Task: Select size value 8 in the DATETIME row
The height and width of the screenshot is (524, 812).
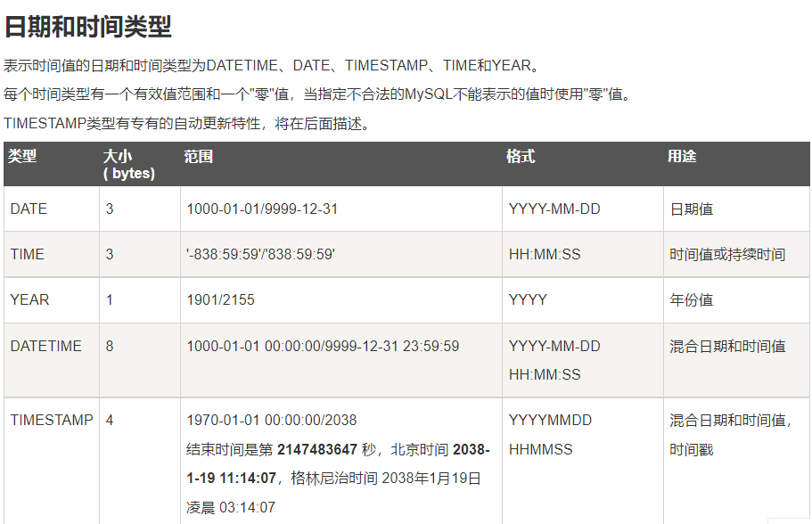Action: [x=110, y=346]
